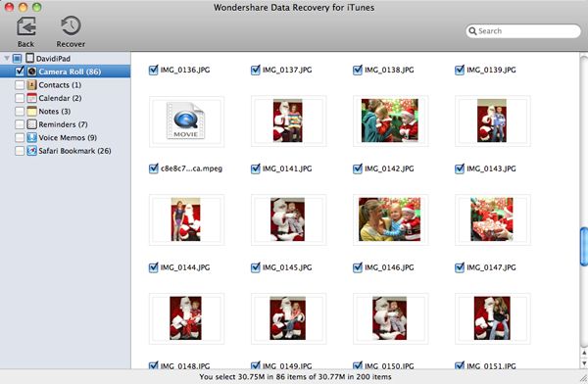588x384 pixels.
Task: Uncheck the IMG_0136.JPG checkbox
Action: (x=154, y=70)
